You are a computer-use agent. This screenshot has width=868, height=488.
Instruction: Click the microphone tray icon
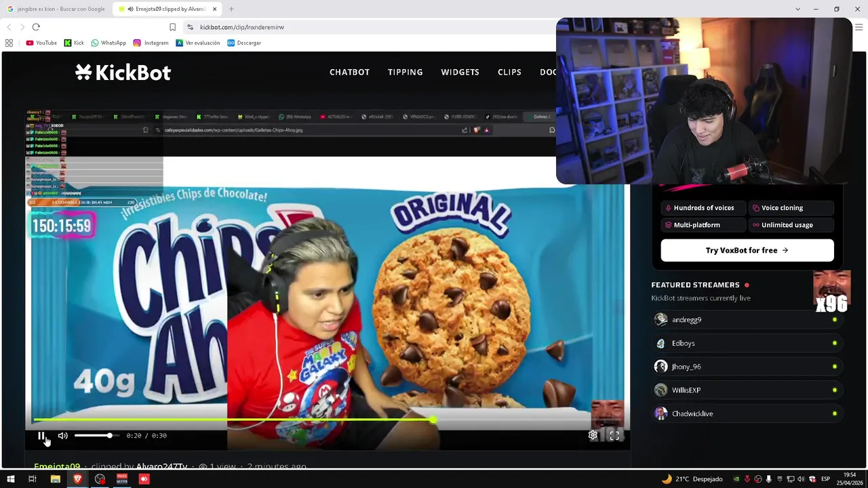pos(769,479)
